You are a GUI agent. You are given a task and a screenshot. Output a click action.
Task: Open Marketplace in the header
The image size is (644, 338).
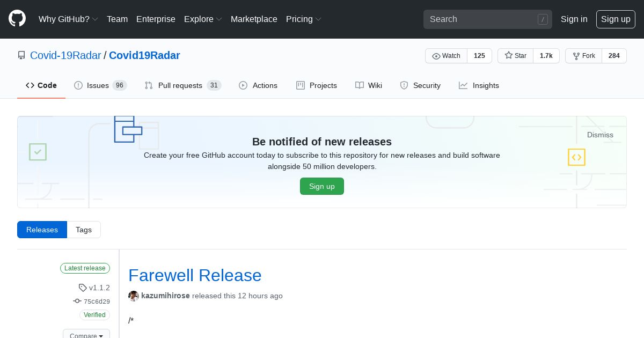click(254, 19)
